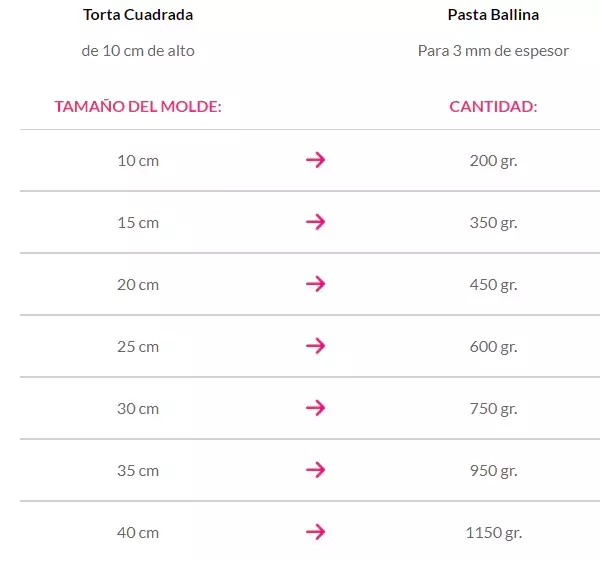Click the pink arrow in the 10 cm row
The width and height of the screenshot is (600, 561).
click(315, 160)
